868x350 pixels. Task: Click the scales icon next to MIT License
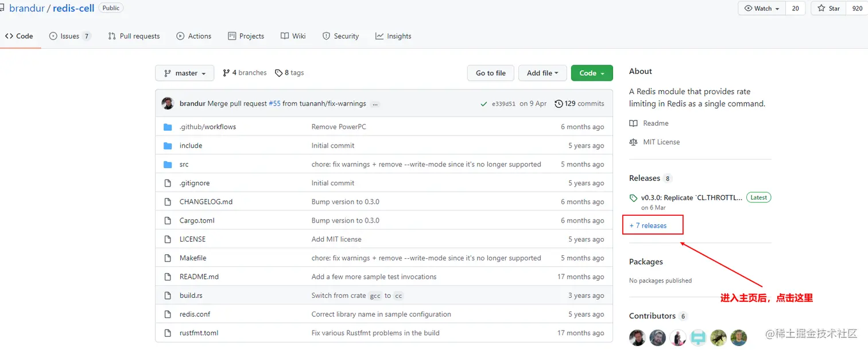pos(633,142)
